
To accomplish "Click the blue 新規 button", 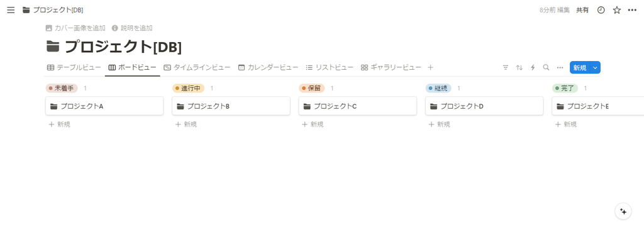I will (579, 68).
